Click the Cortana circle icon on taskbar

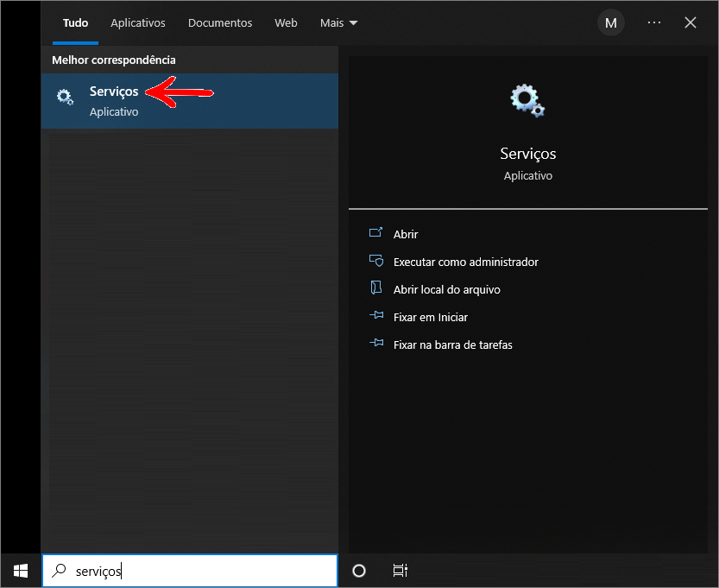click(x=358, y=571)
